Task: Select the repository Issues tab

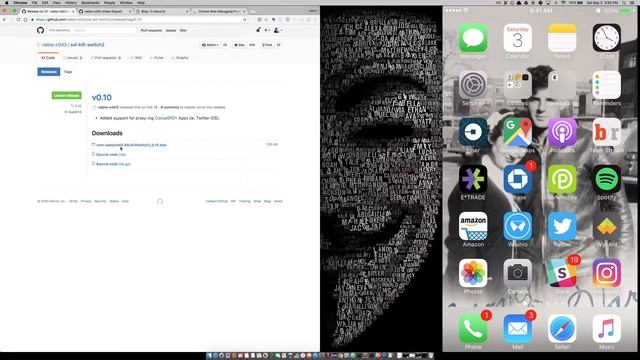Action: pos(73,58)
